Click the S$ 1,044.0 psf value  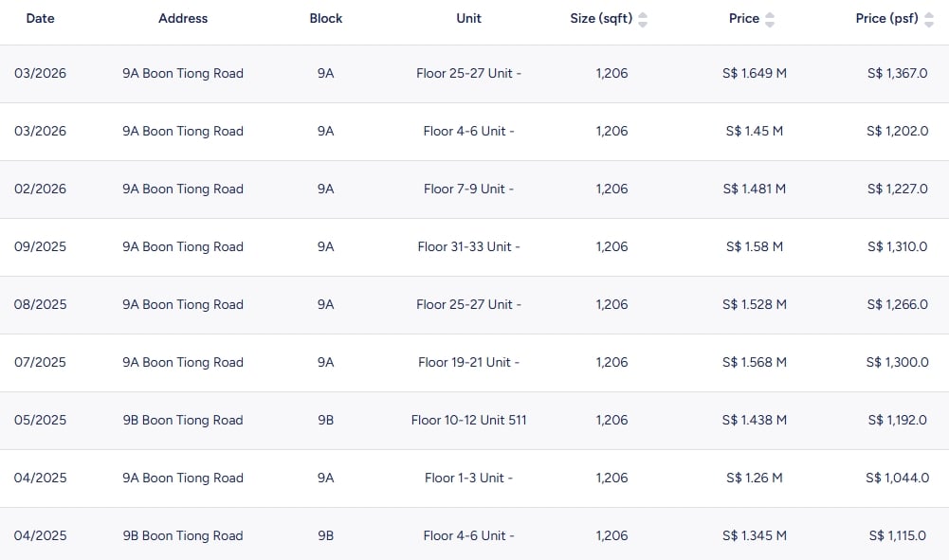coord(897,478)
